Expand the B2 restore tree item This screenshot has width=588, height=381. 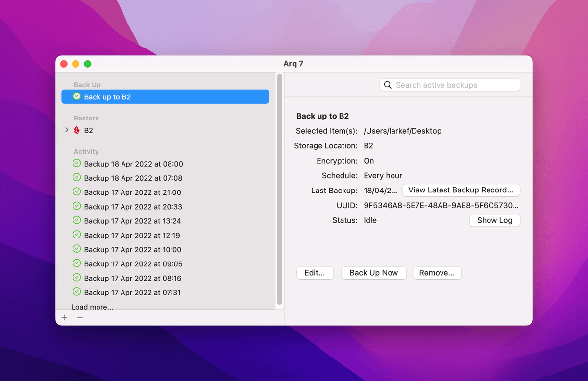point(67,130)
